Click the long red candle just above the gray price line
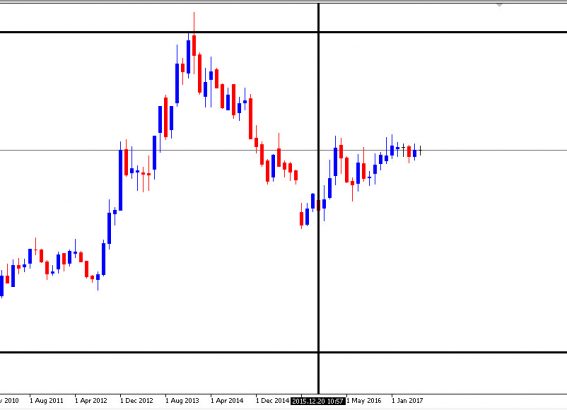 (250, 118)
